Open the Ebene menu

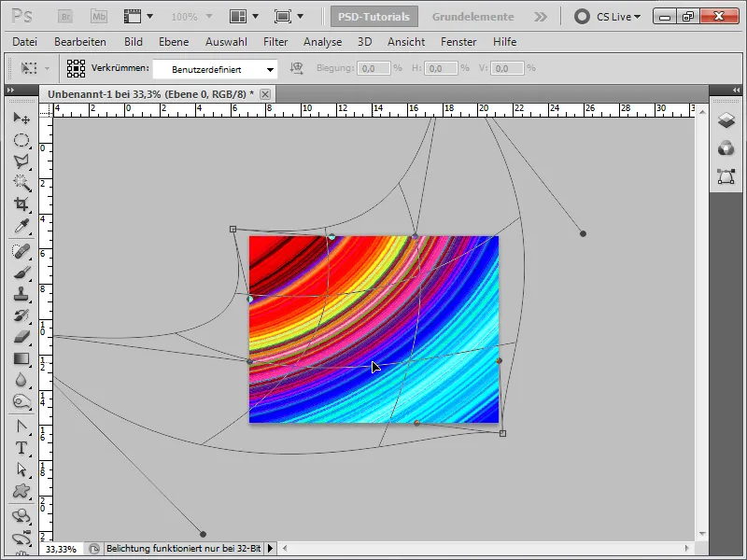174,42
